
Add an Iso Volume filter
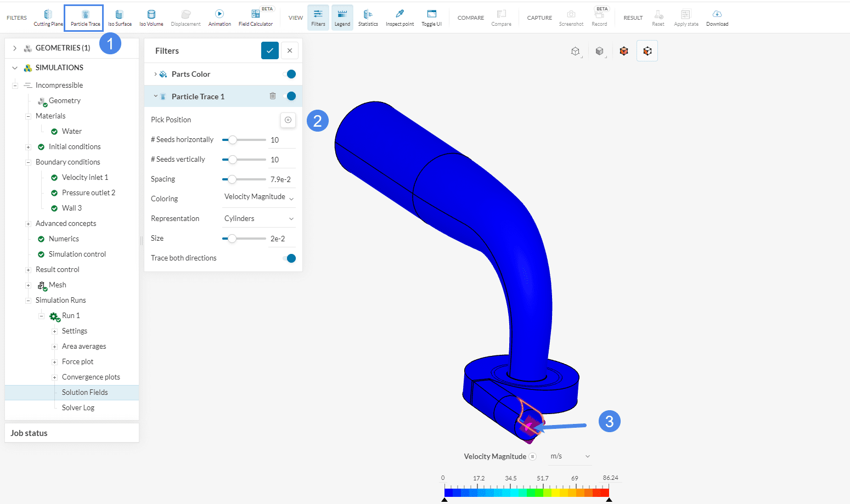tap(151, 18)
